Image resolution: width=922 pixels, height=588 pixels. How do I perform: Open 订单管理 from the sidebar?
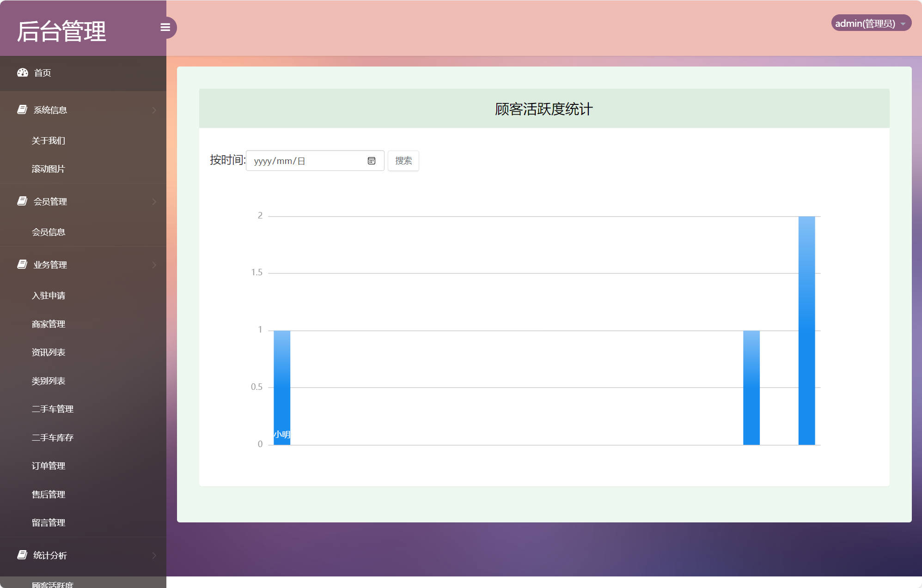coord(49,466)
